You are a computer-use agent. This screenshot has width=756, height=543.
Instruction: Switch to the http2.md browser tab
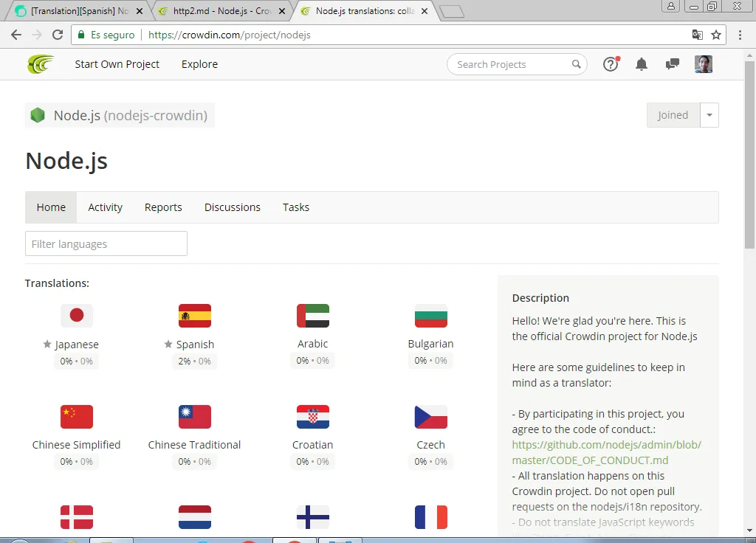click(x=221, y=10)
